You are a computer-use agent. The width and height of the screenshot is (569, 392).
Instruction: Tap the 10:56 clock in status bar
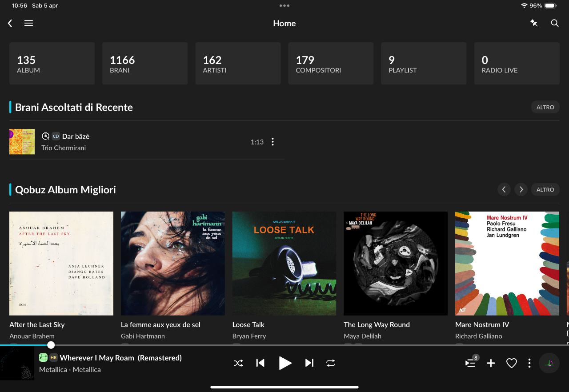19,6
